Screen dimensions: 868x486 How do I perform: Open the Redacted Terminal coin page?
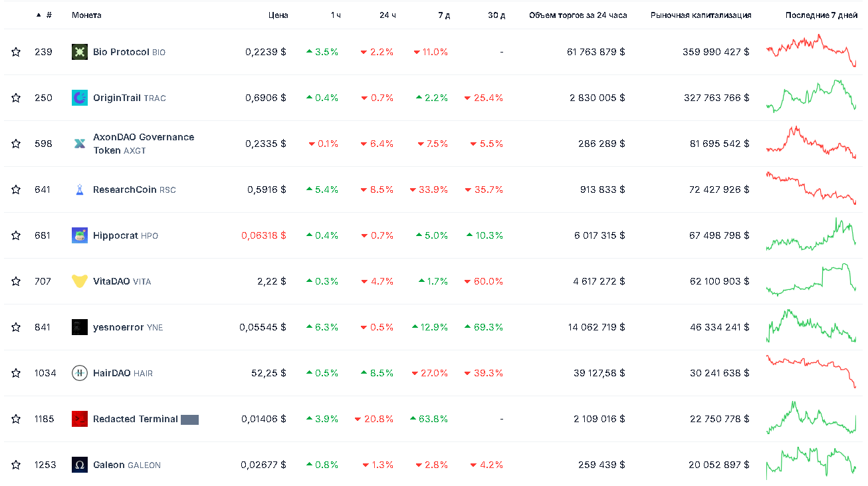tap(146, 419)
